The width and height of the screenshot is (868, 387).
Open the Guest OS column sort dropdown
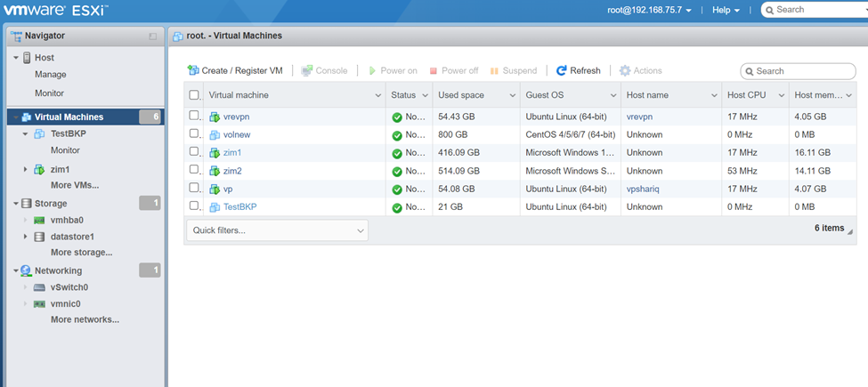613,96
